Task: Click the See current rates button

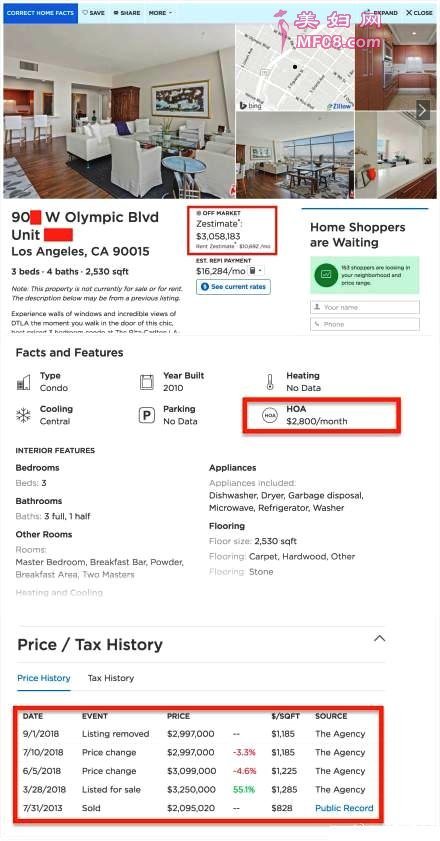Action: [233, 287]
